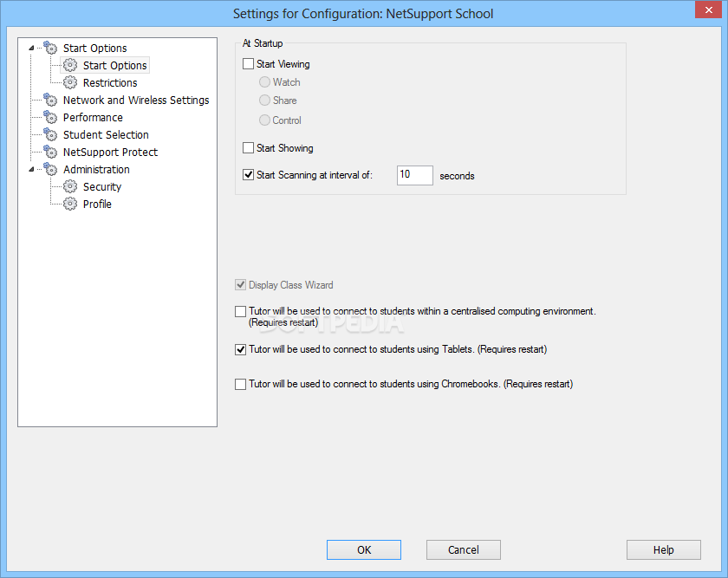Select Restrictions in the settings tree

(110, 82)
